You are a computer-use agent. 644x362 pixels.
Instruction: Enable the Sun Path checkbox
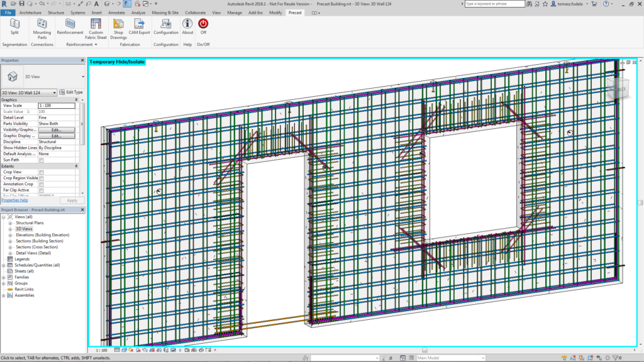42,160
